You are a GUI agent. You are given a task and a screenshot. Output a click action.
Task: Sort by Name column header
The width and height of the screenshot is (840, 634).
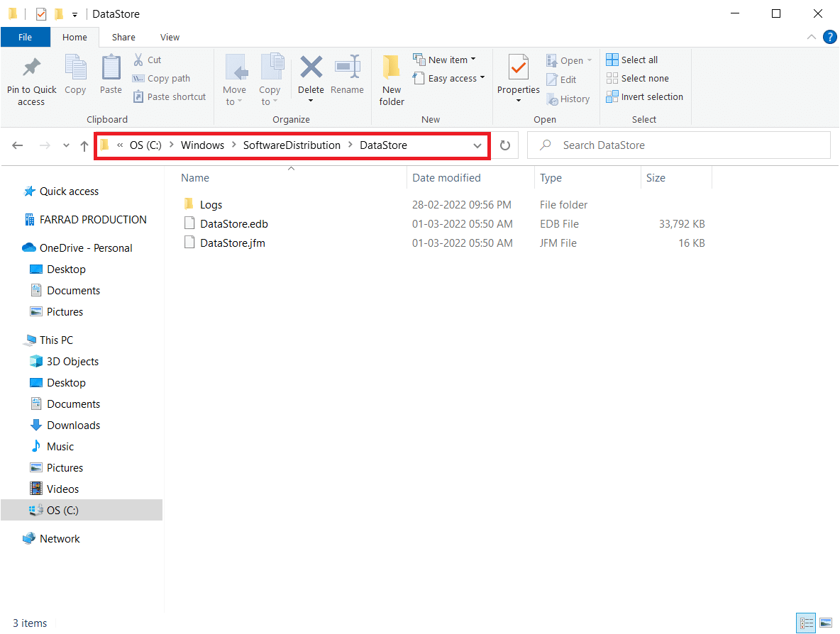292,178
